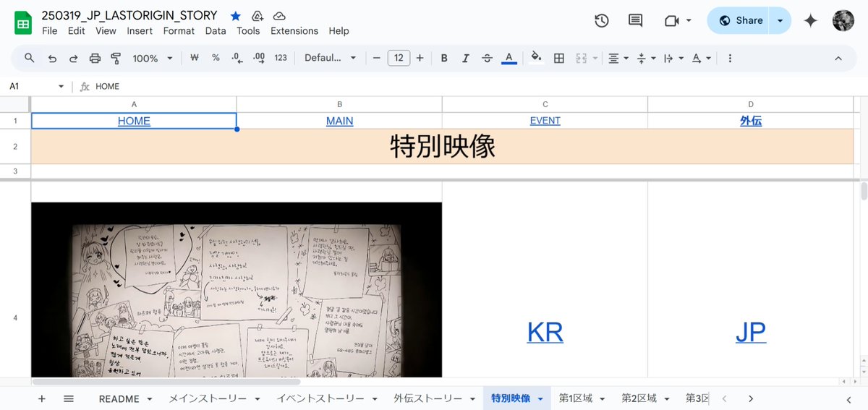Switch to the イベントストーリー sheet tab
The height and width of the screenshot is (410, 868).
pos(320,398)
